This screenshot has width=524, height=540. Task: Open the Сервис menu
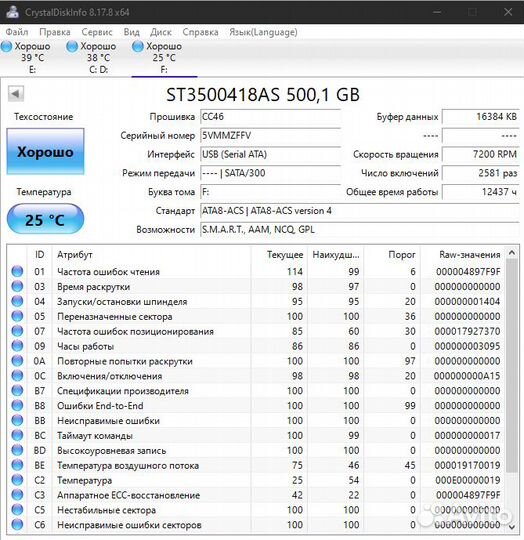pyautogui.click(x=97, y=32)
